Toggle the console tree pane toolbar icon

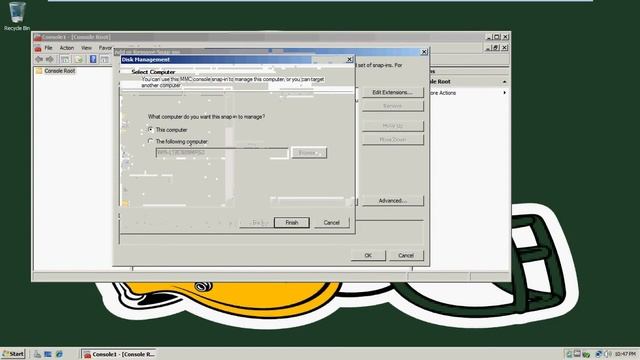point(65,60)
